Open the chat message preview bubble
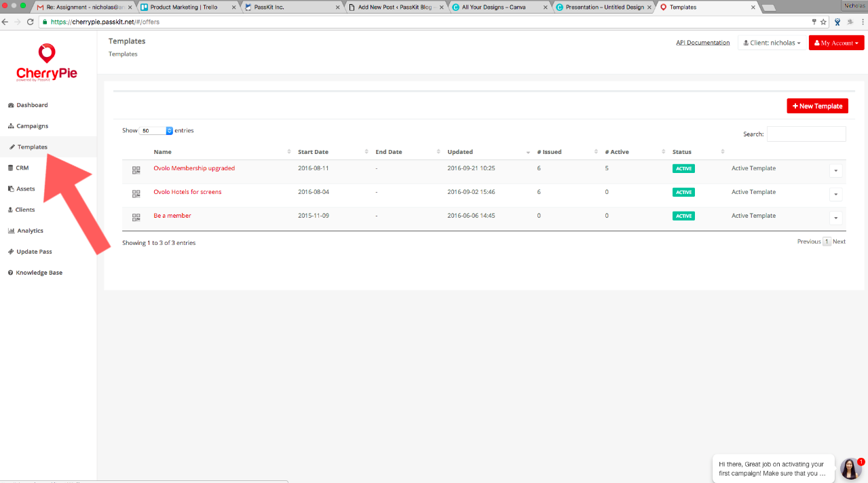 [773, 469]
